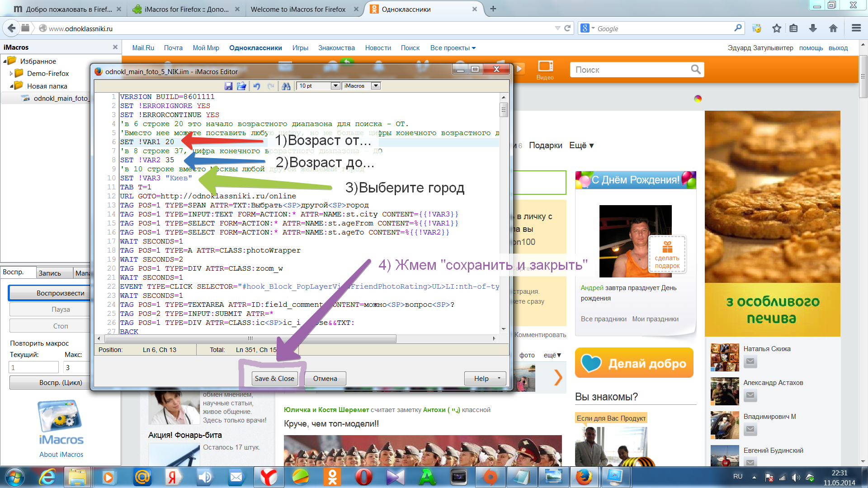
Task: Open the Все праздники link
Action: pyautogui.click(x=604, y=319)
